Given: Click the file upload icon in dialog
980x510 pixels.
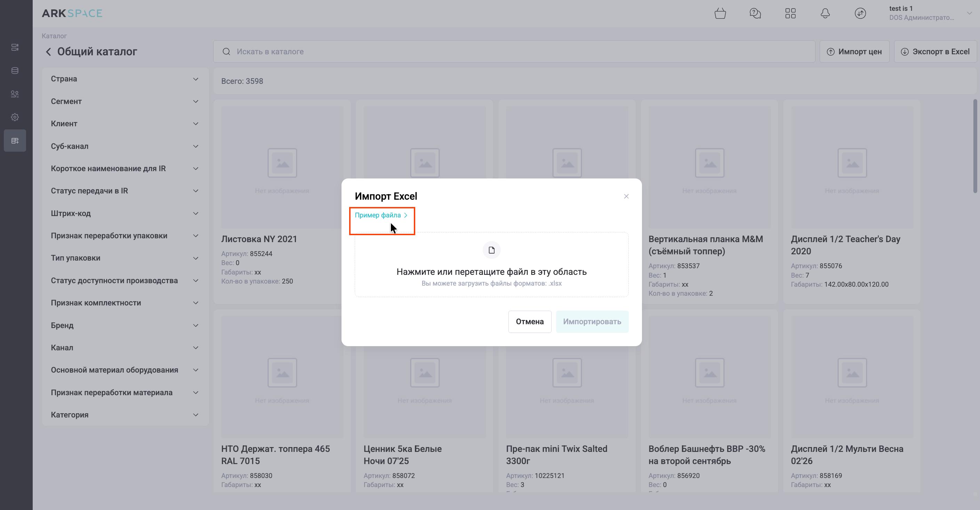Looking at the screenshot, I should pyautogui.click(x=491, y=250).
